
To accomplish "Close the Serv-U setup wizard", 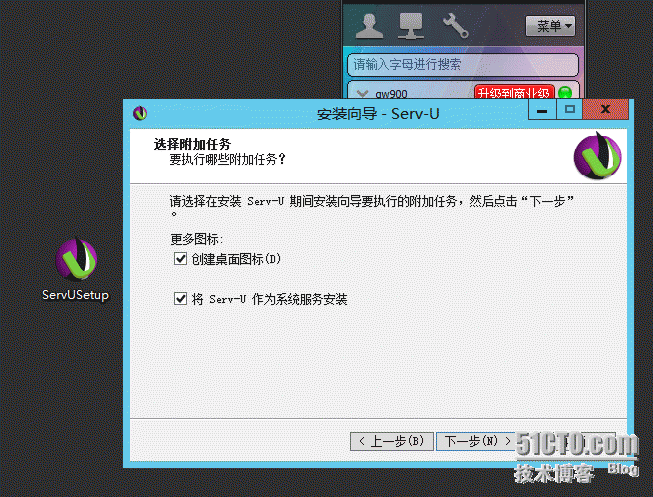I will coord(606,110).
